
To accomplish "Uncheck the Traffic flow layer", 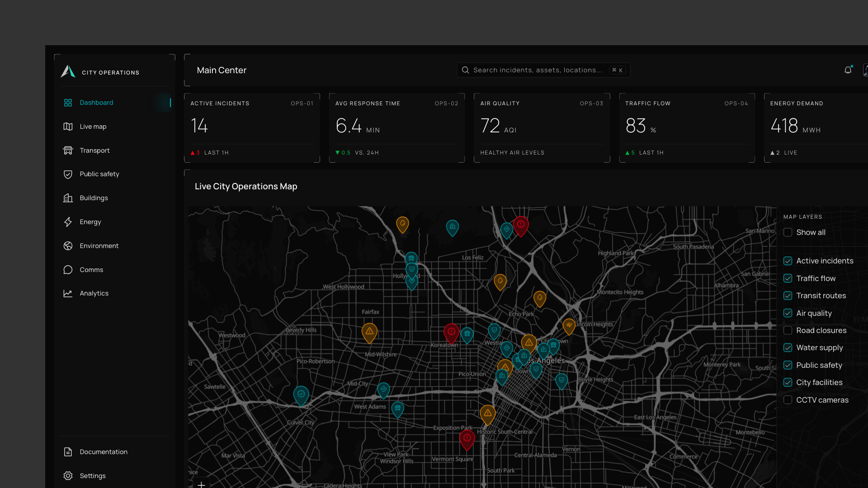I will pos(788,278).
